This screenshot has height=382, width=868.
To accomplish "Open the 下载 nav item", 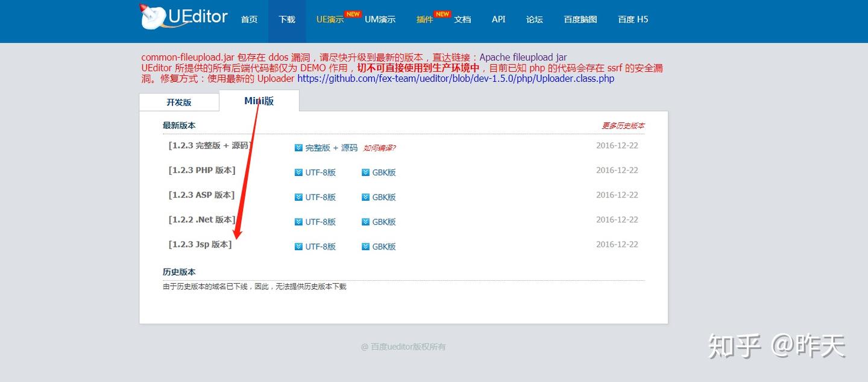I will click(x=287, y=19).
